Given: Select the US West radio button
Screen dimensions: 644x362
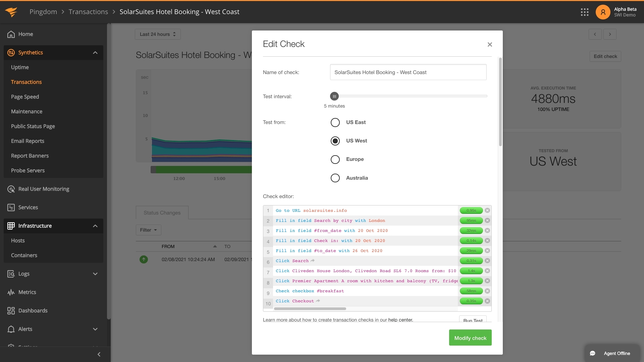Looking at the screenshot, I should (335, 141).
